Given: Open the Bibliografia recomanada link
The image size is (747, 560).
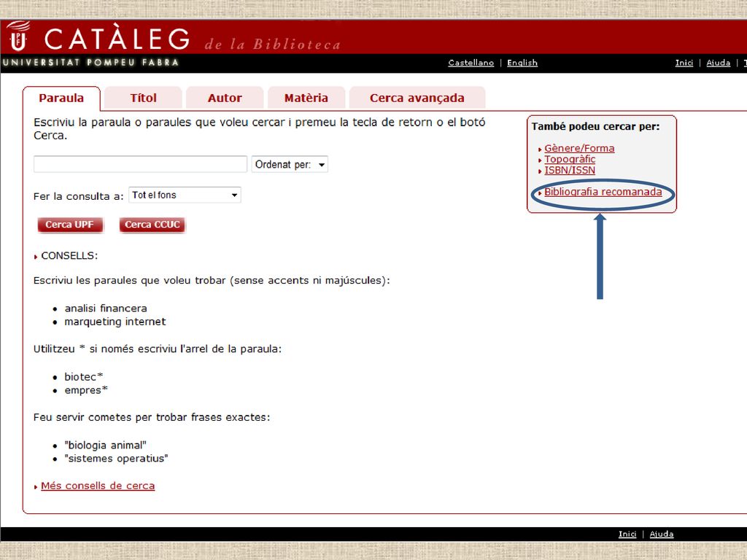Looking at the screenshot, I should coord(603,192).
